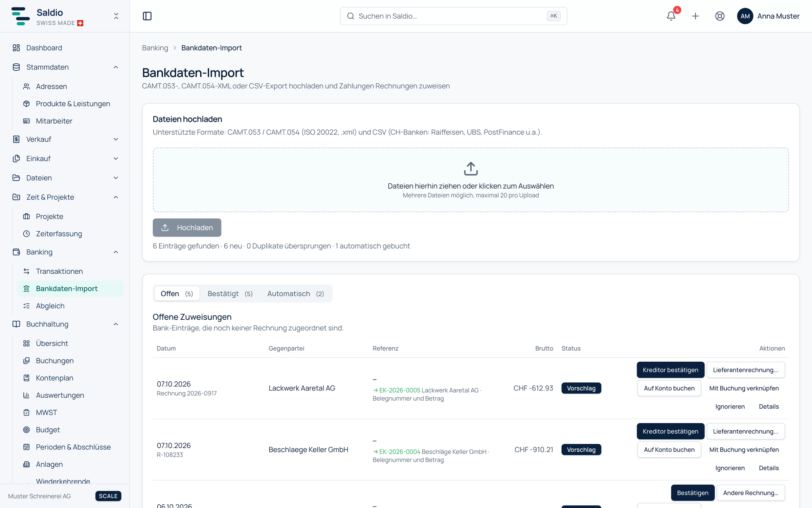Open notifications bell

pos(671,16)
